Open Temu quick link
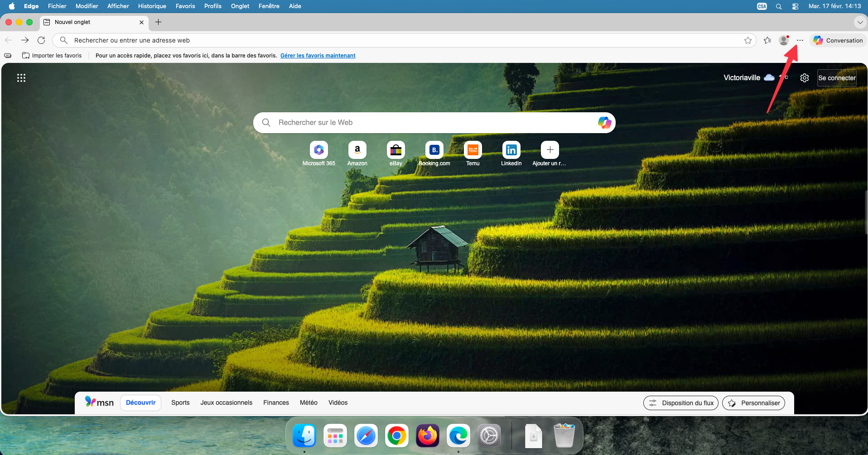 (473, 154)
